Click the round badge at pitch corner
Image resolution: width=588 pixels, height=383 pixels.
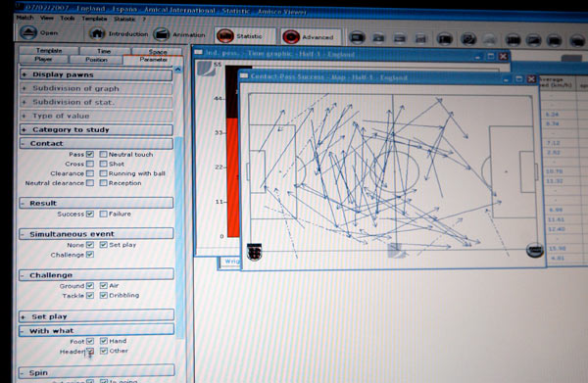[x=535, y=250]
